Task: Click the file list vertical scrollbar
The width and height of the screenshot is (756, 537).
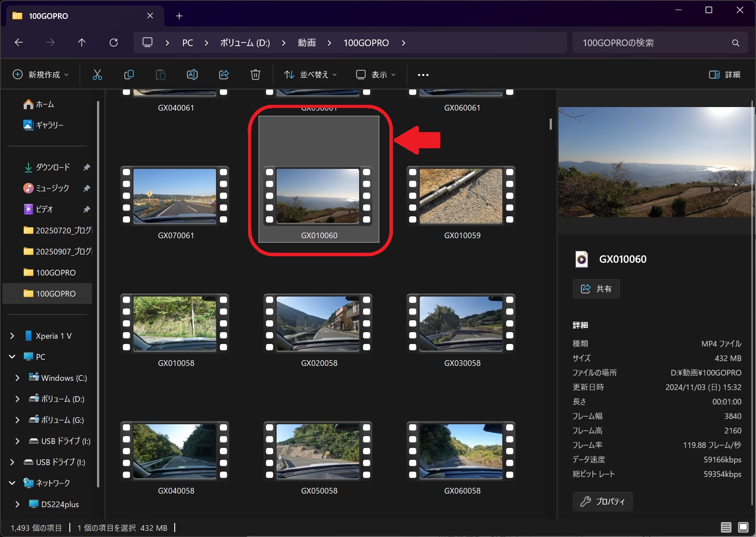Action: click(551, 124)
